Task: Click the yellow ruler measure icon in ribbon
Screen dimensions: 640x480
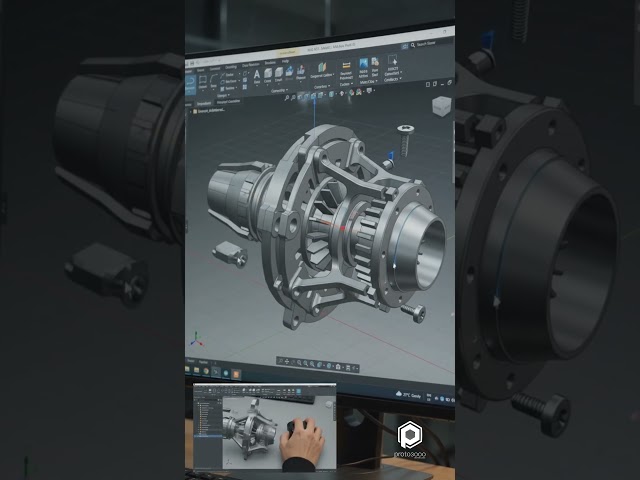Action: (346, 66)
